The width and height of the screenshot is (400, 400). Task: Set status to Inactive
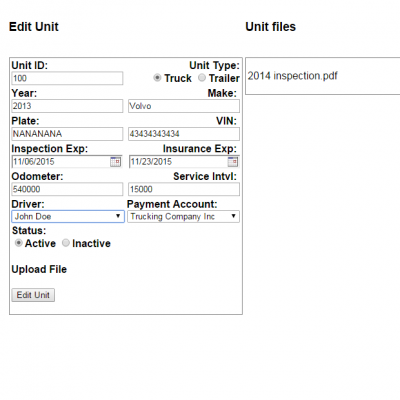point(66,243)
